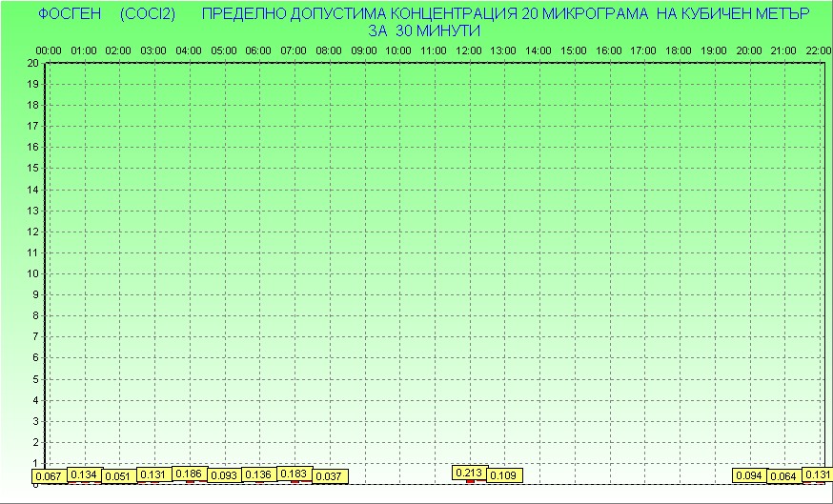Select the 17:00 time axis label
The image size is (833, 504).
643,50
